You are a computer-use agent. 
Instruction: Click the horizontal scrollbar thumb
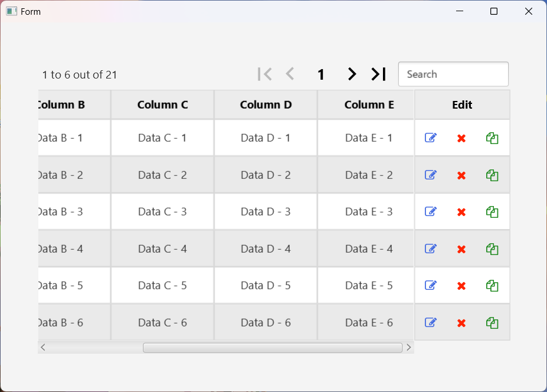pyautogui.click(x=273, y=347)
